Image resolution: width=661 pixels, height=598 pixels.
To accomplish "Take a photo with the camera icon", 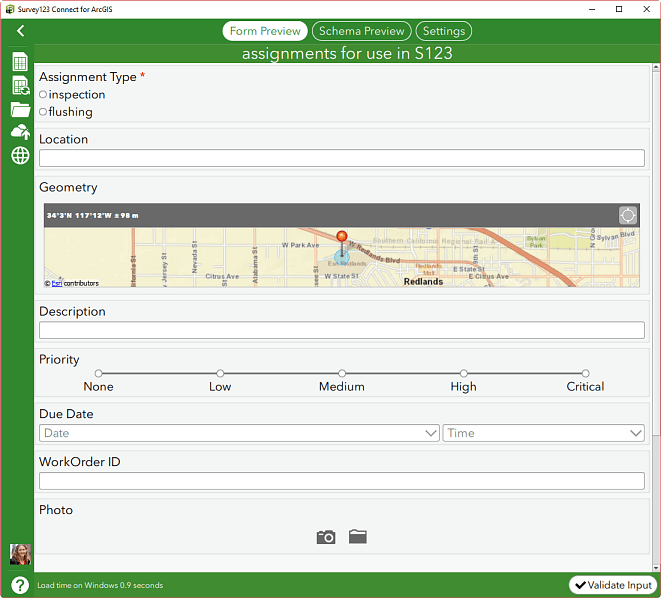I will pos(326,537).
